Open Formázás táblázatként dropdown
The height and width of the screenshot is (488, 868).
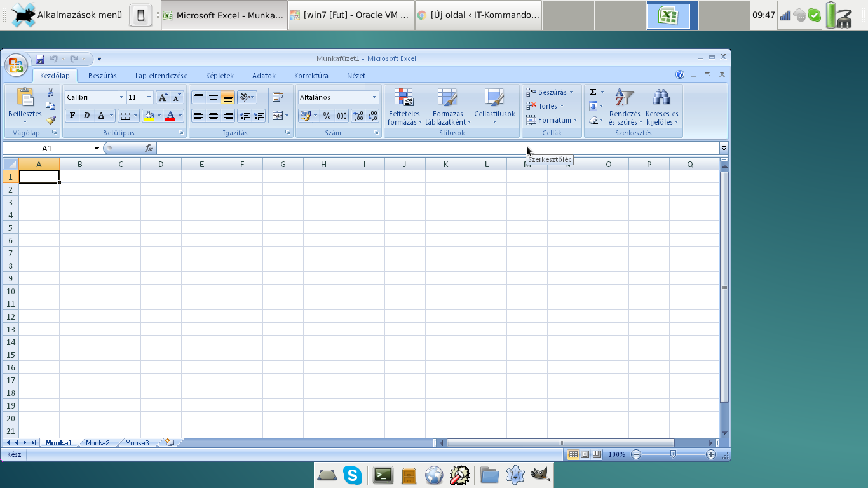tap(448, 106)
